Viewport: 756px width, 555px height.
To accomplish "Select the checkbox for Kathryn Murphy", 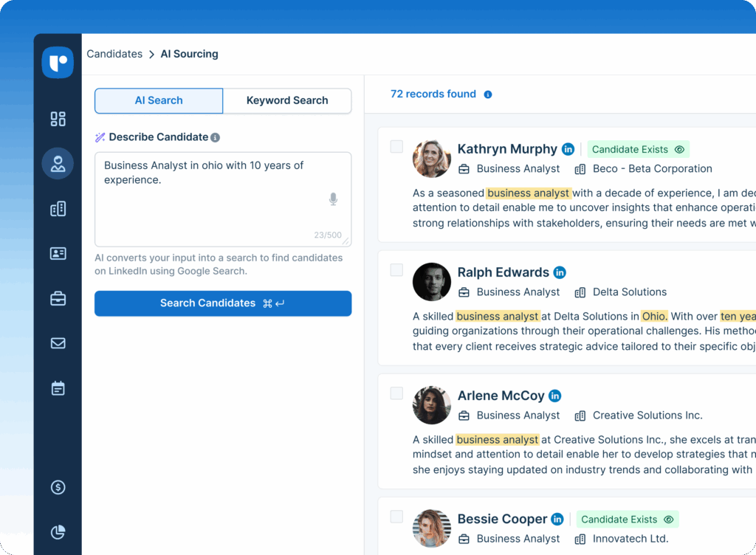I will click(x=396, y=147).
